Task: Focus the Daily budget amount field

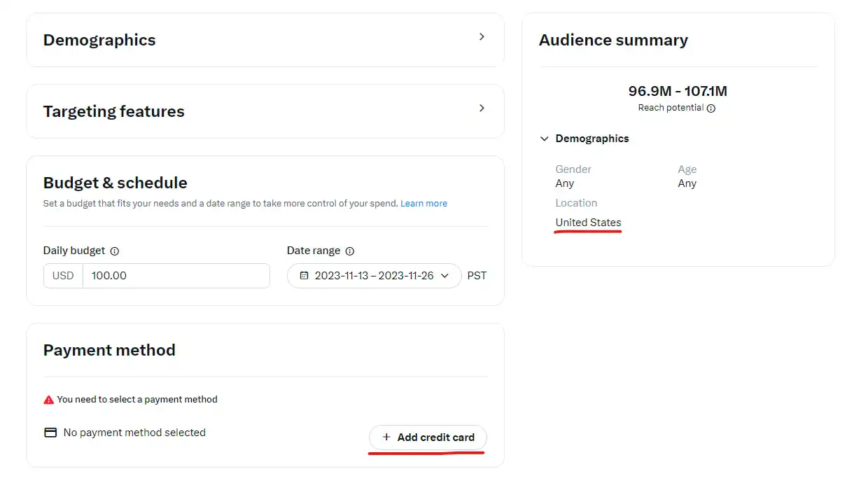Action: pos(175,276)
